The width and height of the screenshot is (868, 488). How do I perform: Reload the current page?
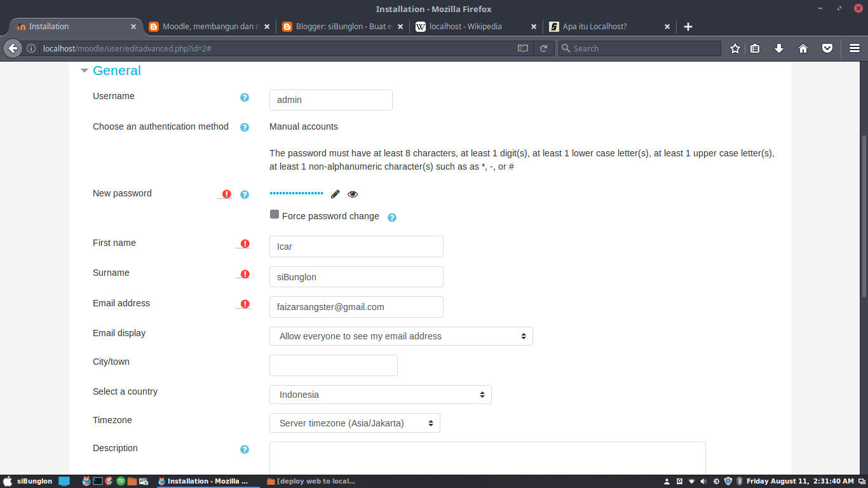pyautogui.click(x=544, y=48)
